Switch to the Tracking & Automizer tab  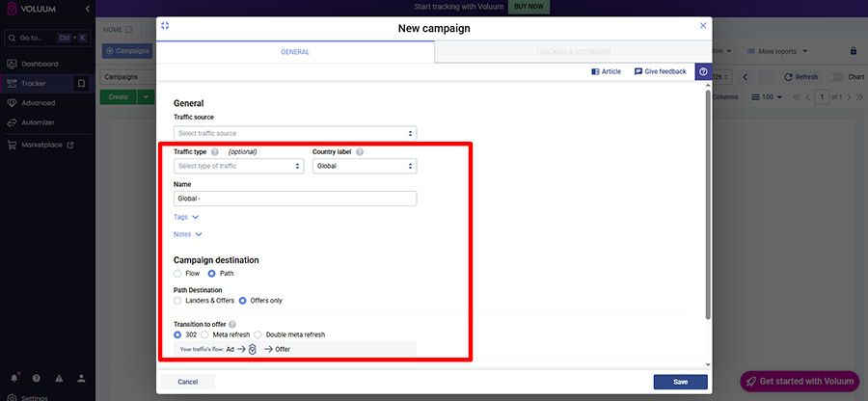tap(573, 52)
